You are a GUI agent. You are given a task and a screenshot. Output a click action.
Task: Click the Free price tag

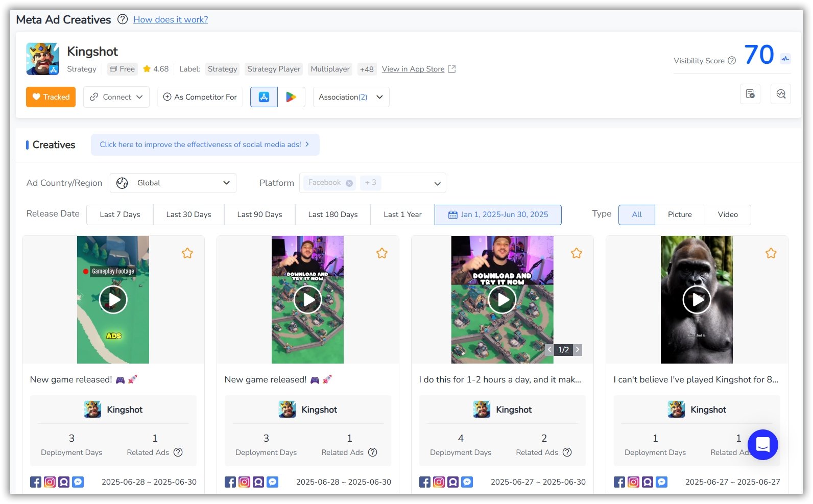123,69
